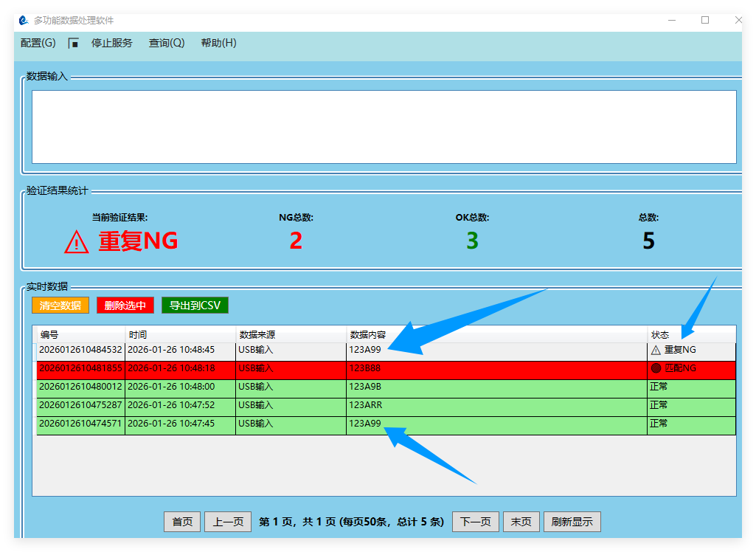Click the stop service square icon
Screen dimensions: 756x552
[x=73, y=44]
